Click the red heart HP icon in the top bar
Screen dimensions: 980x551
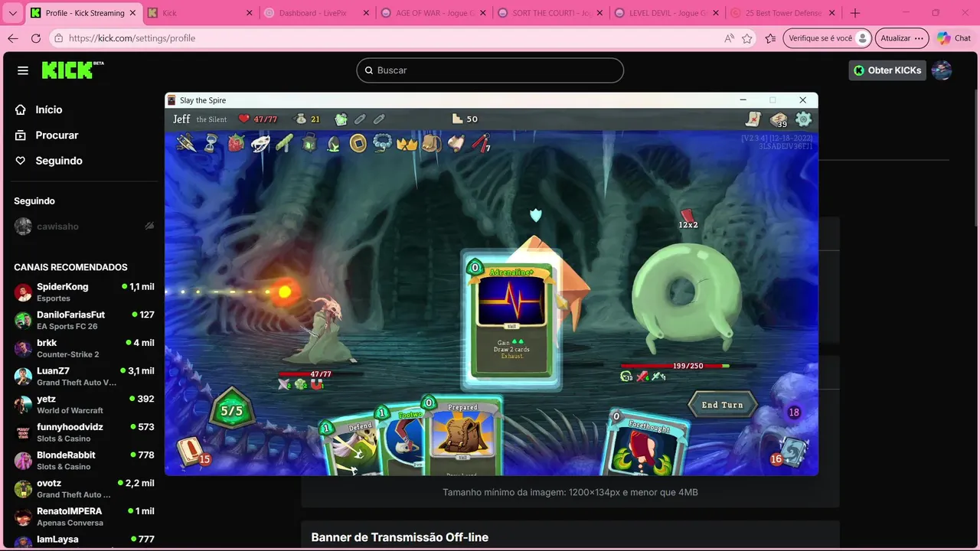[243, 119]
